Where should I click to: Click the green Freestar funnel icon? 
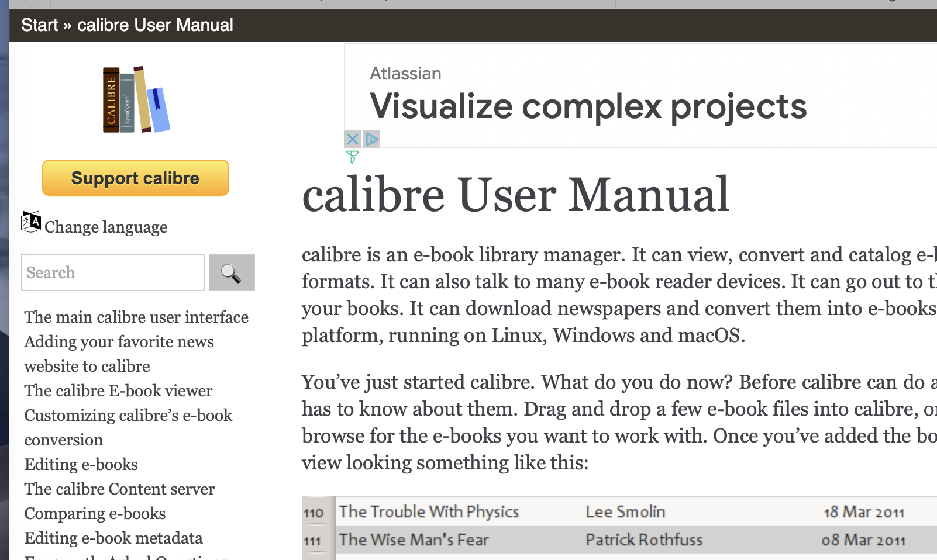[352, 157]
